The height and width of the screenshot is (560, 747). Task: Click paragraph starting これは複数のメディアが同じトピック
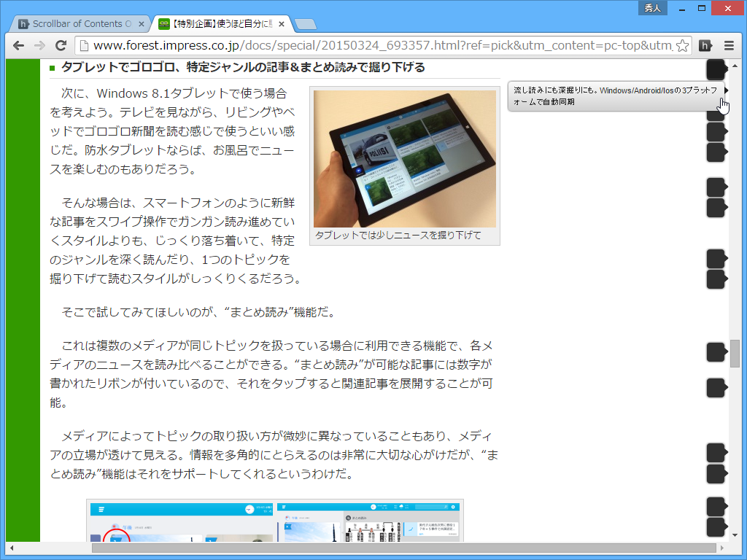coord(271,374)
